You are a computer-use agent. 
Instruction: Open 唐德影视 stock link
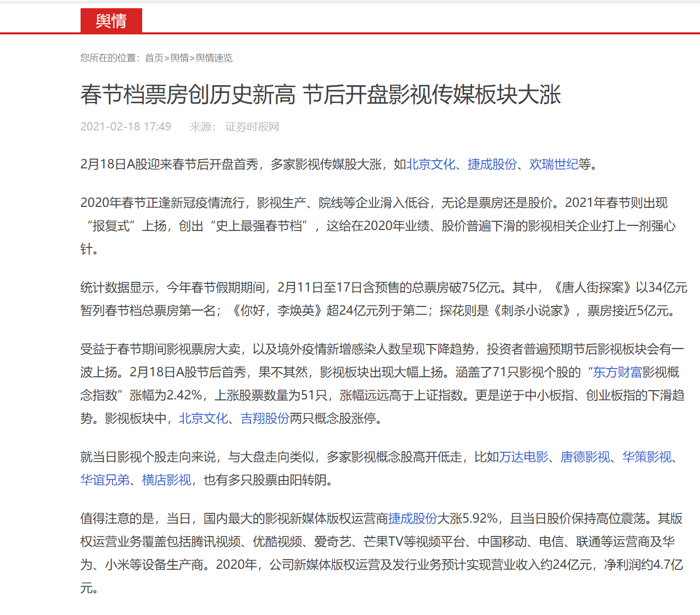point(585,457)
